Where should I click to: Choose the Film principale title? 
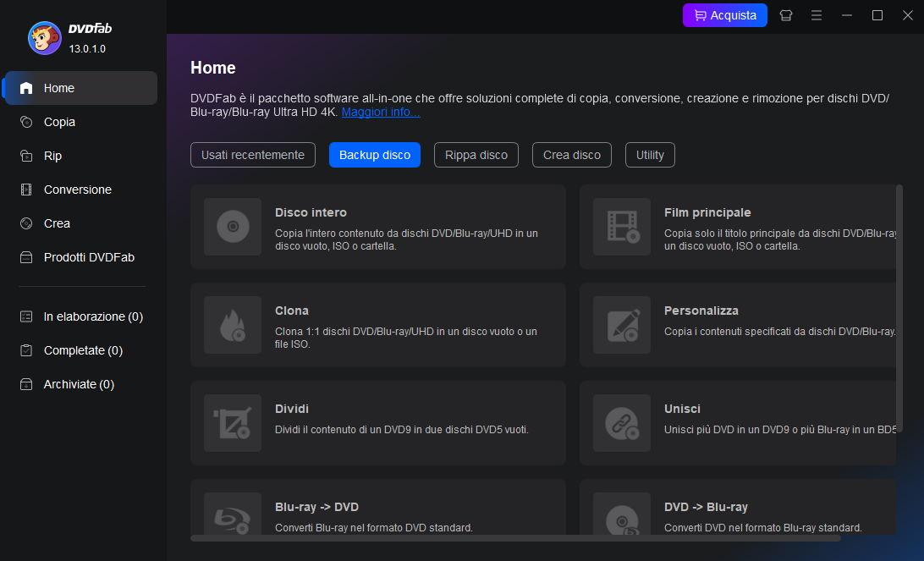707,212
